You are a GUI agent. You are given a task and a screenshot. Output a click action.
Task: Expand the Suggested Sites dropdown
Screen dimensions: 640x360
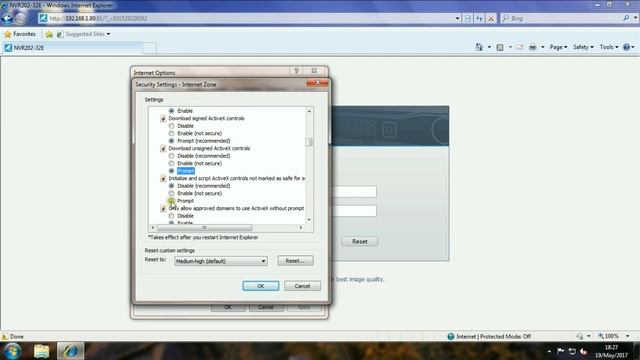[108, 34]
